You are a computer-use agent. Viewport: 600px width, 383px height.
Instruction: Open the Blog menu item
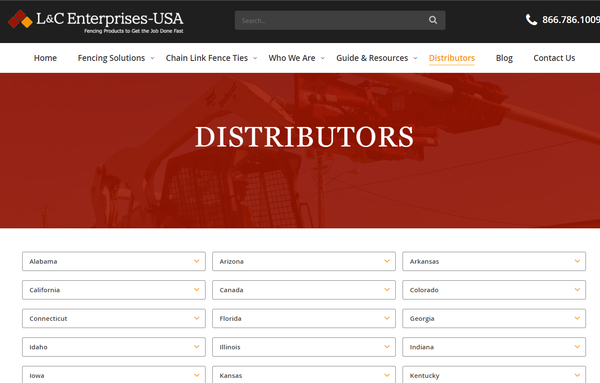click(504, 58)
